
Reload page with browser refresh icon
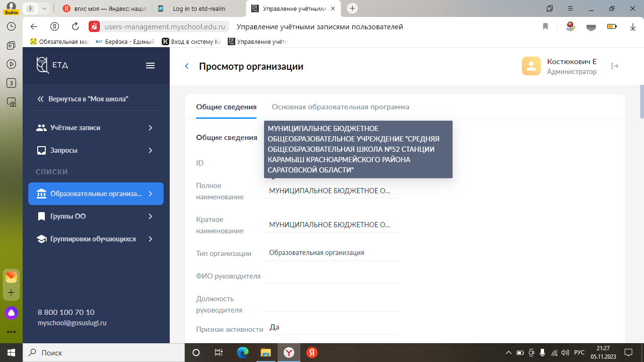[75, 26]
